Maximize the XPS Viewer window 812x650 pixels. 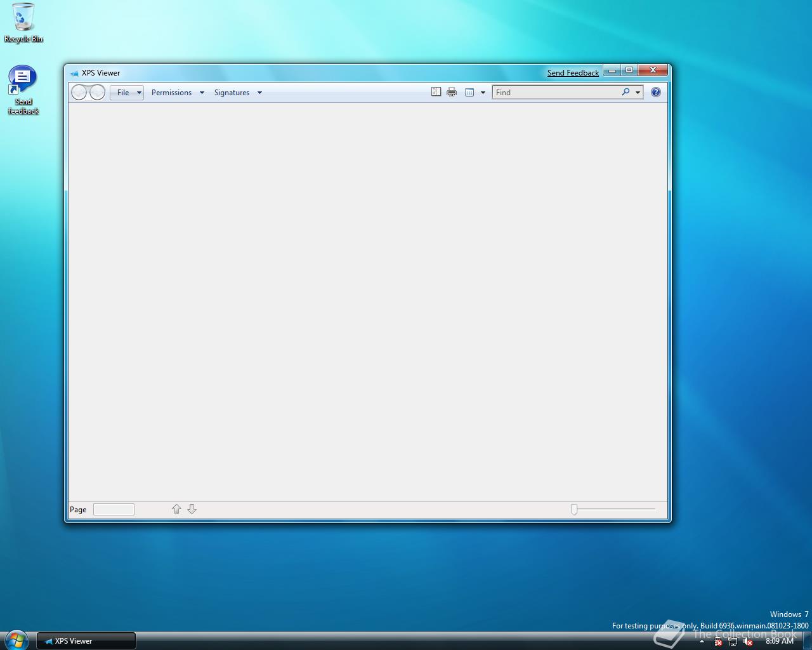pos(629,70)
